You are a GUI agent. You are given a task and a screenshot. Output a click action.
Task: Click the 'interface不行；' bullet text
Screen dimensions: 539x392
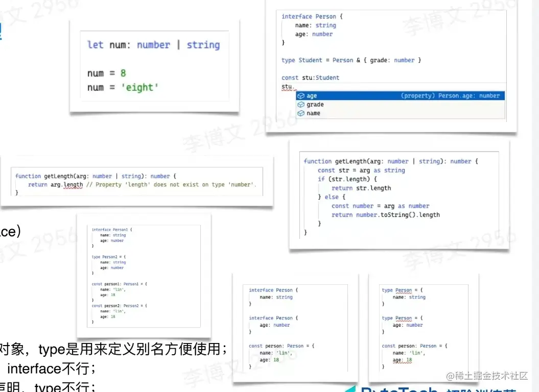(x=52, y=369)
